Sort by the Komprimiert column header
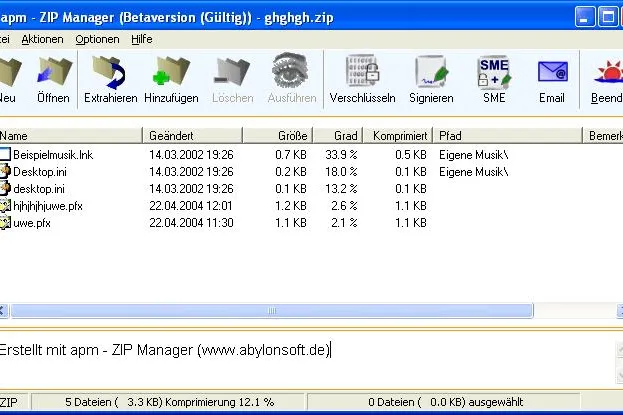623x415 pixels. tap(398, 136)
